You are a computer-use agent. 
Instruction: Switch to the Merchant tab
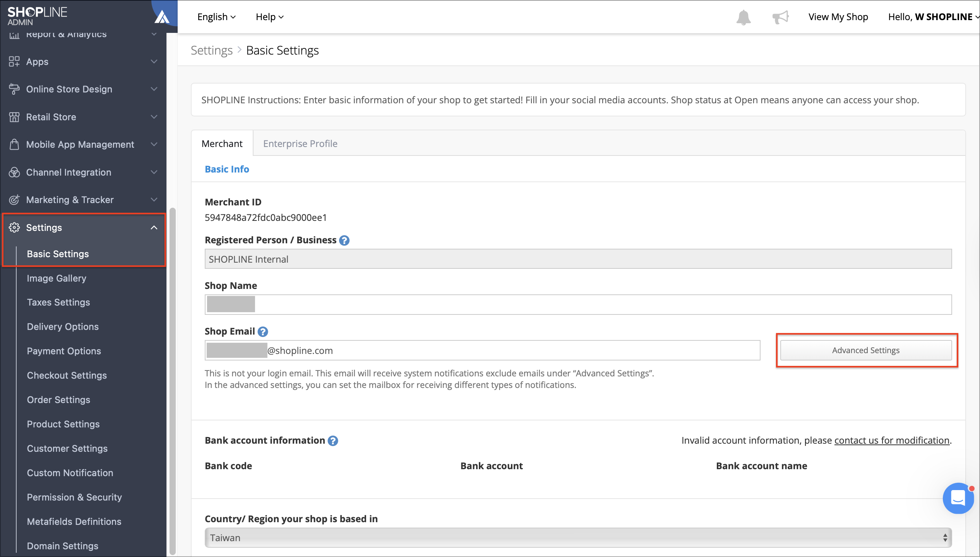222,144
